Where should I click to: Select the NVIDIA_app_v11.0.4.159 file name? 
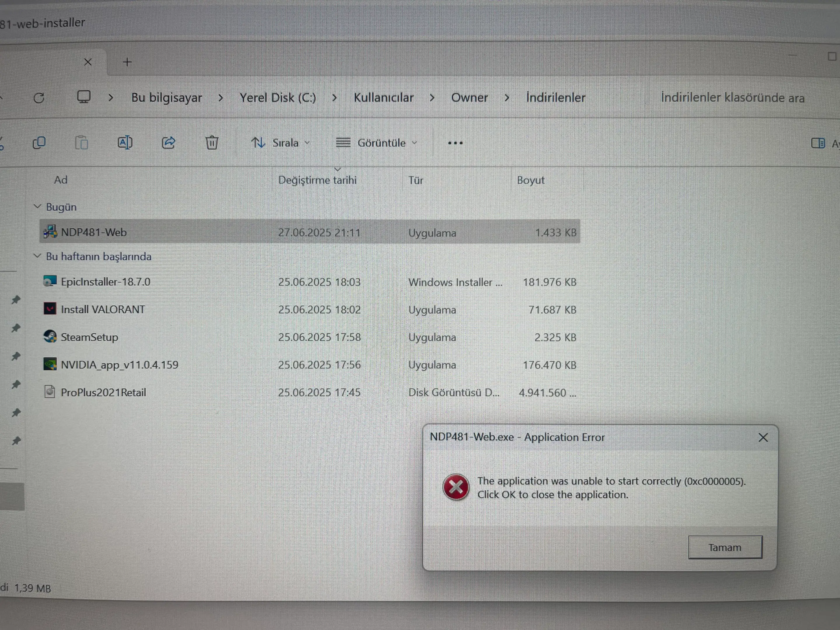120,365
